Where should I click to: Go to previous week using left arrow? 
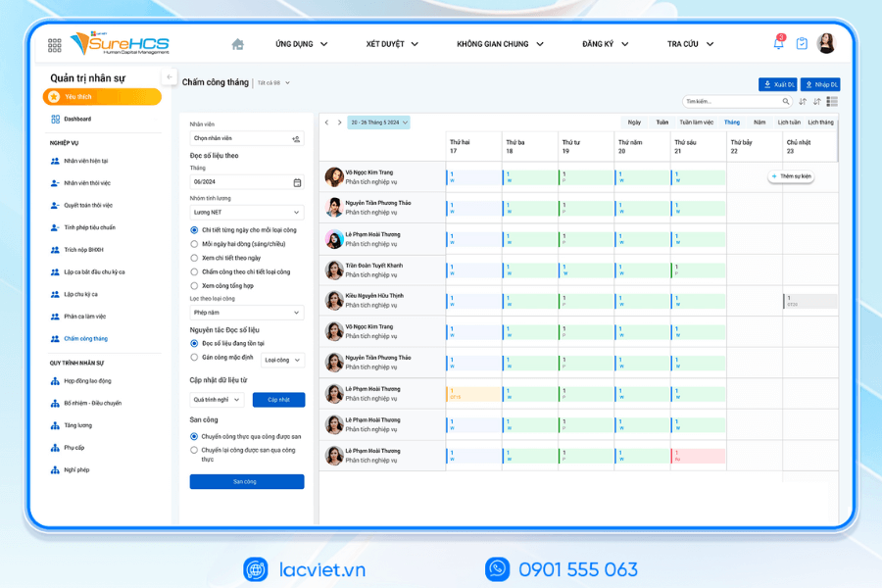(327, 122)
